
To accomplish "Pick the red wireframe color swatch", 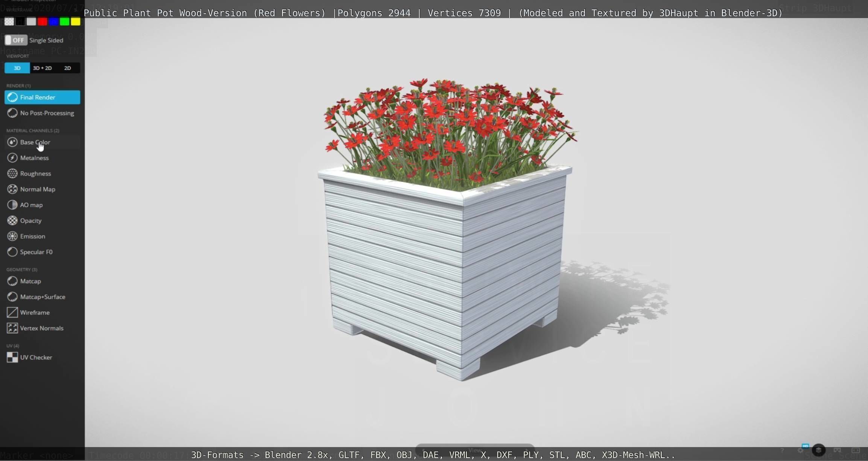I will pos(43,22).
